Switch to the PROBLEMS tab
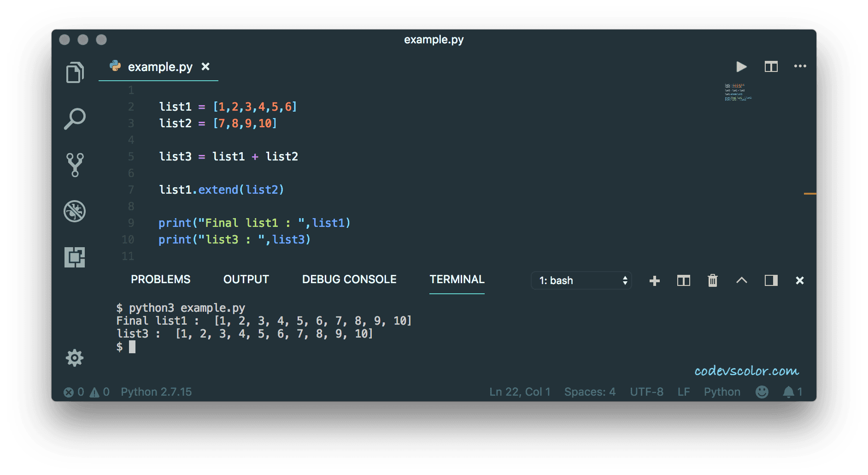Viewport: 868px width, 475px height. coord(160,279)
